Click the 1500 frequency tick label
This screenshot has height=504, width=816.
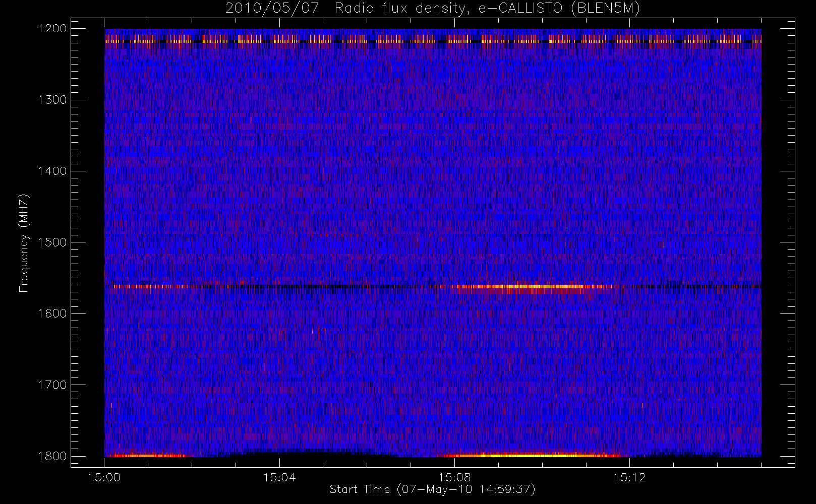[52, 242]
